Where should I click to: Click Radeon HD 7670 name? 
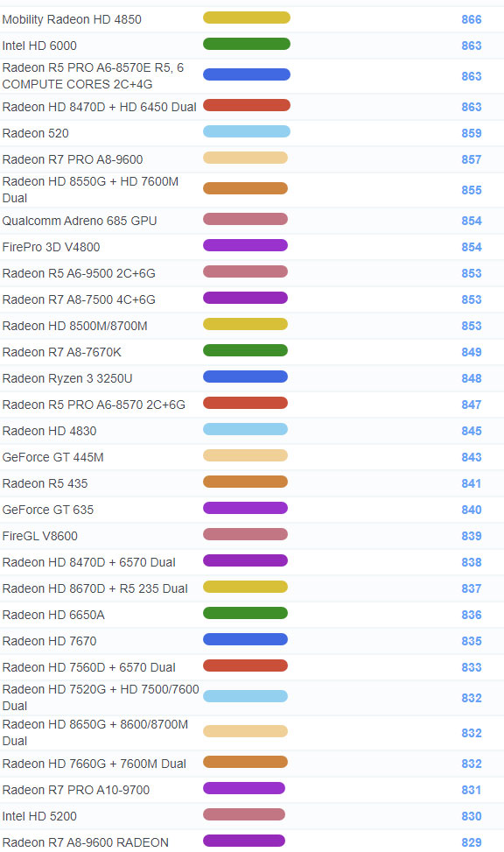(49, 641)
